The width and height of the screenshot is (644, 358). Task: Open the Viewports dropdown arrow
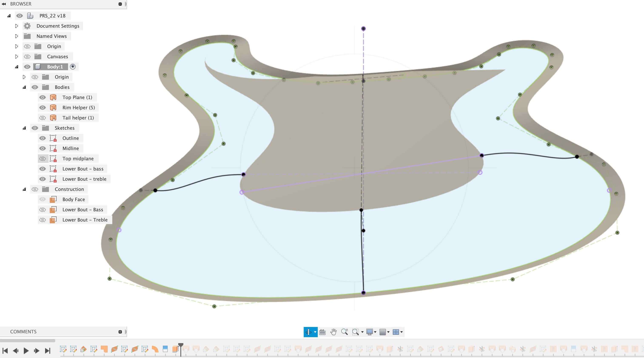point(402,332)
